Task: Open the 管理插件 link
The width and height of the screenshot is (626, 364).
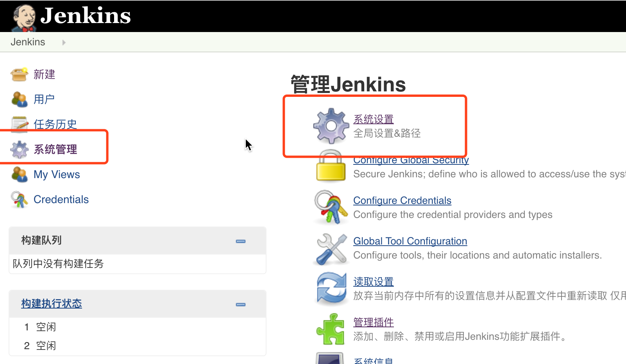Action: (373, 322)
